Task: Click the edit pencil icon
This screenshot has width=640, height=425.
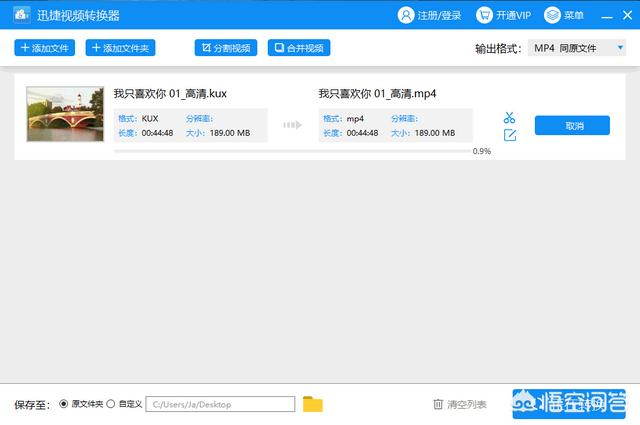Action: [510, 135]
